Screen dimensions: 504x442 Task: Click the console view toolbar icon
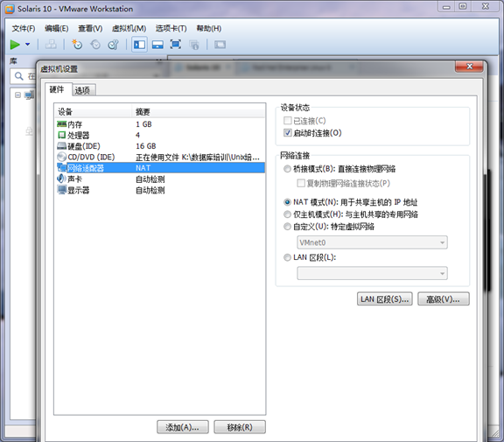click(220, 45)
